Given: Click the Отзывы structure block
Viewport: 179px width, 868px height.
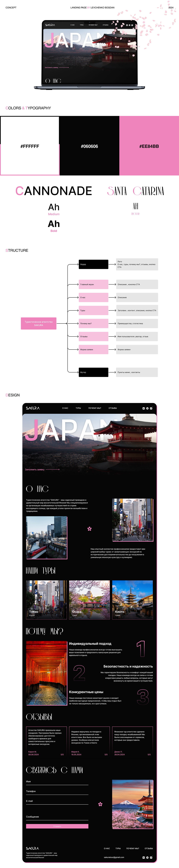Looking at the screenshot, I should point(94,336).
